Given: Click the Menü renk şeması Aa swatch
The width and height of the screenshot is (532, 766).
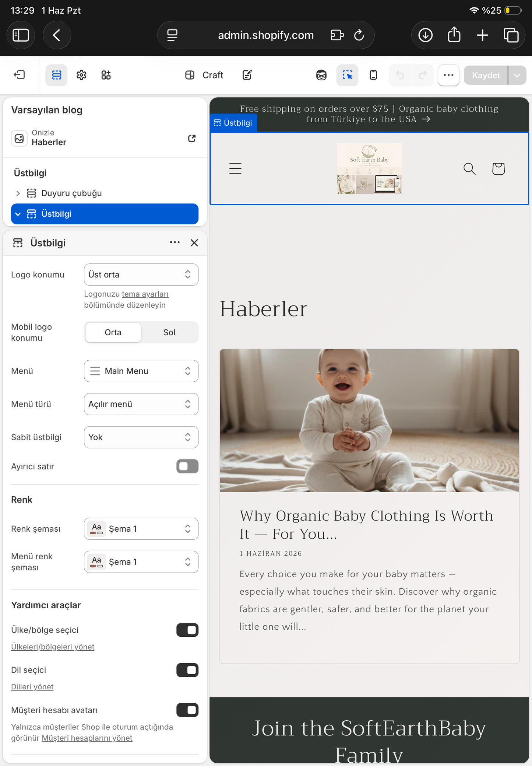Looking at the screenshot, I should click(97, 562).
